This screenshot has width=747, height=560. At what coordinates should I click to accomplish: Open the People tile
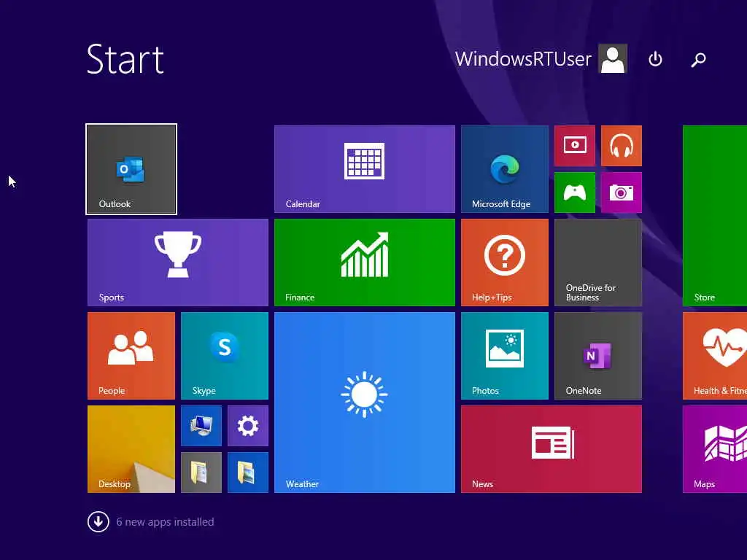click(x=131, y=356)
